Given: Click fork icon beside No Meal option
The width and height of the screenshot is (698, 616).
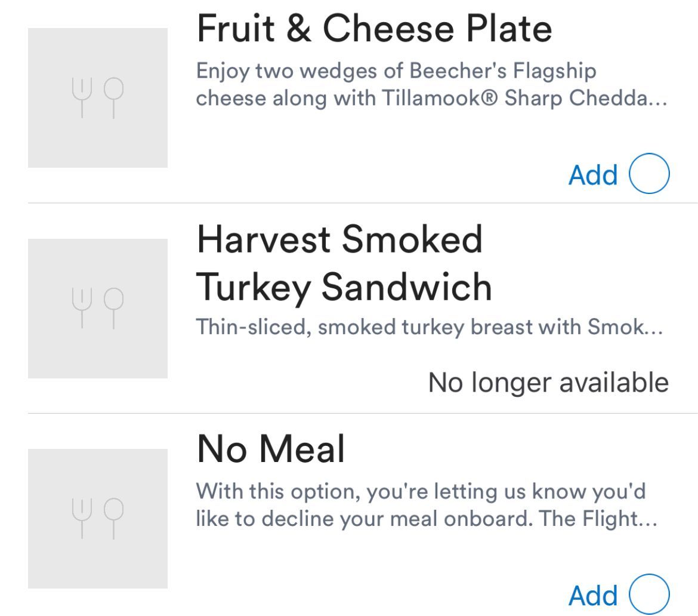Looking at the screenshot, I should pos(82,518).
